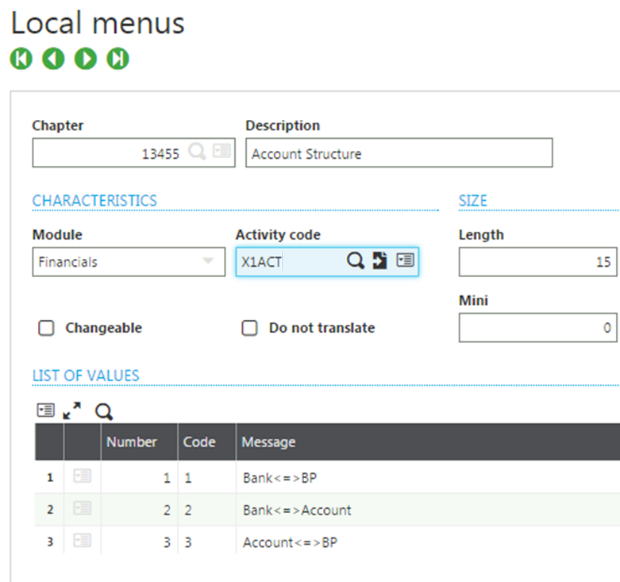
Task: Open row 1 actions icon for Bank<=>BP
Action: point(82,478)
